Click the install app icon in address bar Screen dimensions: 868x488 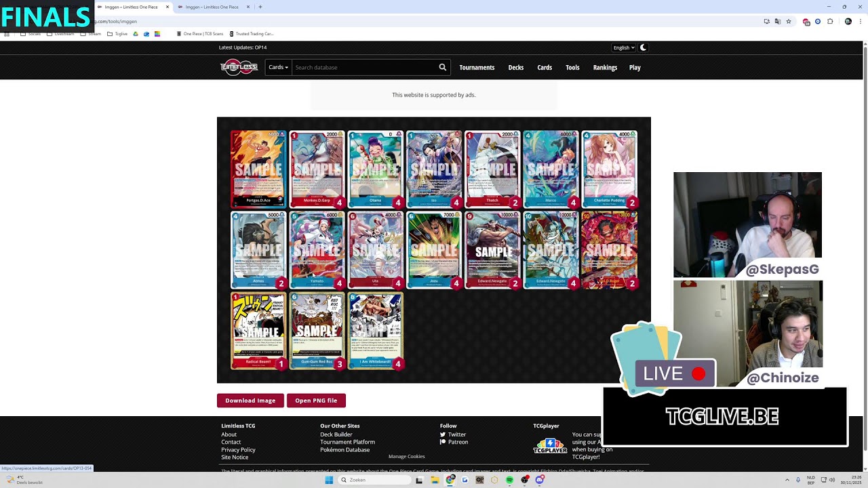tap(767, 21)
